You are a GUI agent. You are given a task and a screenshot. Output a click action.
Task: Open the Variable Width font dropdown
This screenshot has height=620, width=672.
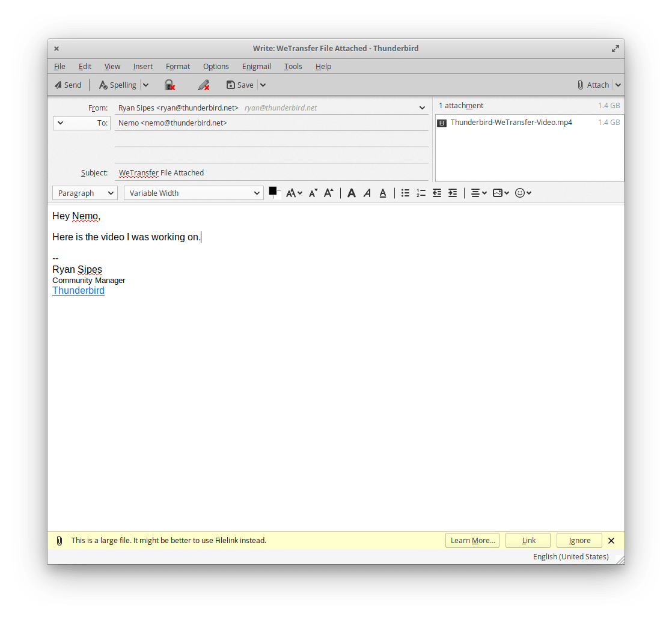[194, 193]
